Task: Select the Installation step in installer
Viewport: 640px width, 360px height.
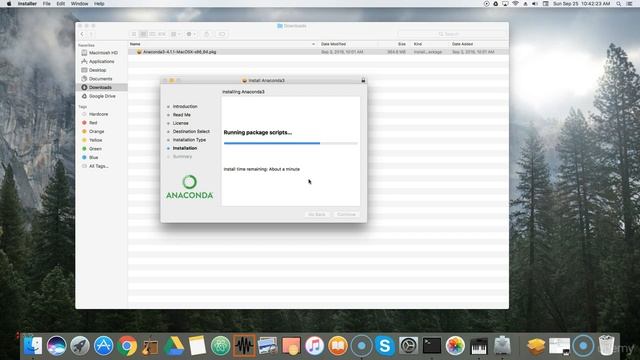Action: [x=185, y=148]
